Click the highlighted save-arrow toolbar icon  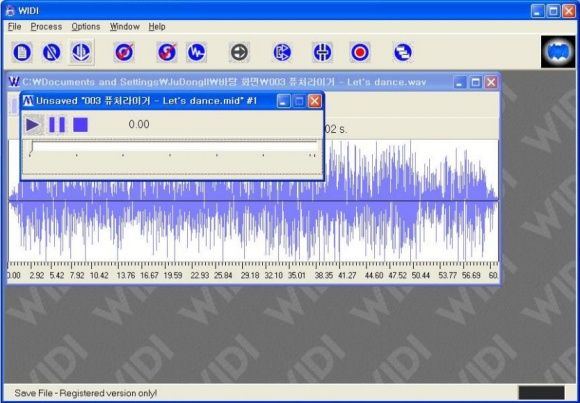click(x=81, y=52)
